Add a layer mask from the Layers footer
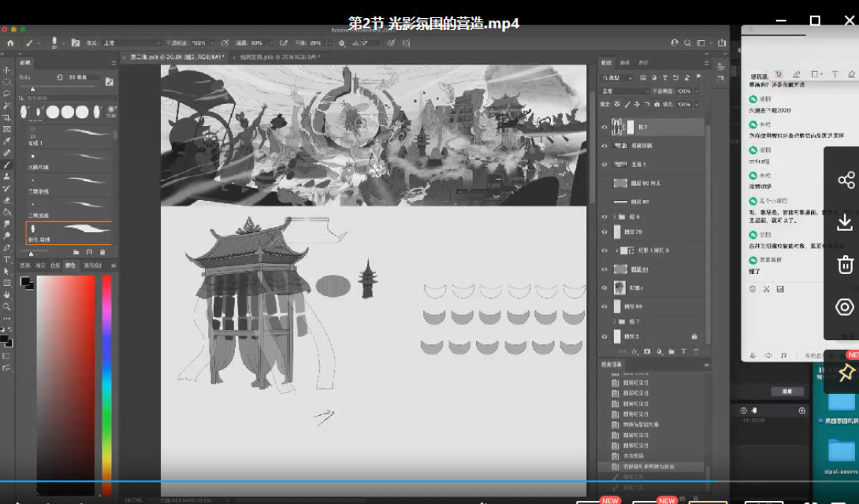 647,352
